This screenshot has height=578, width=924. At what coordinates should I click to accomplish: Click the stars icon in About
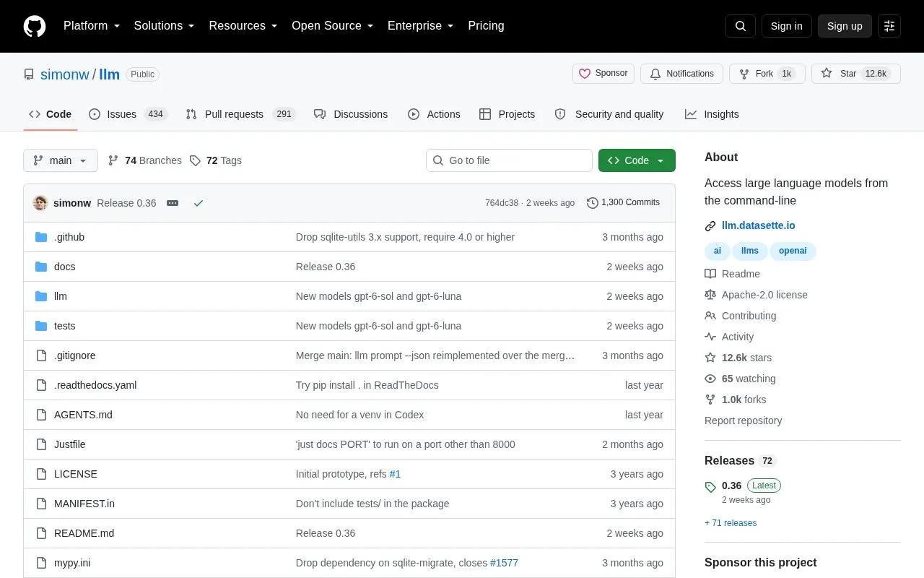(710, 358)
